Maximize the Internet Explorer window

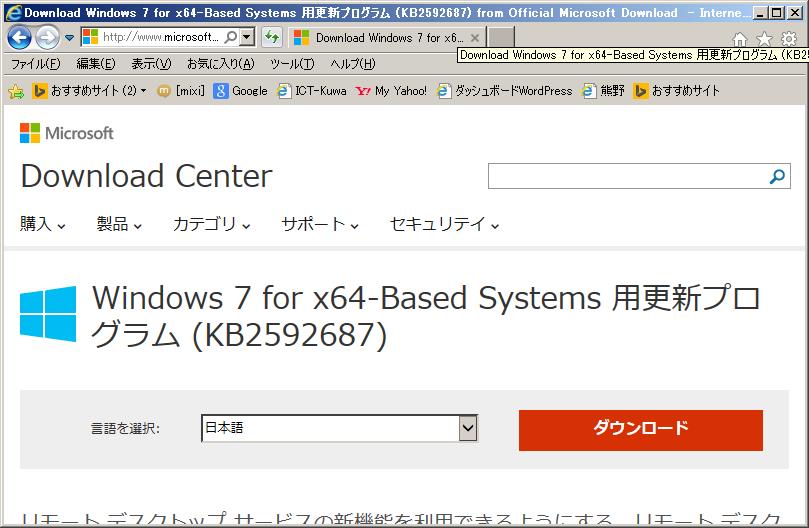(x=776, y=13)
